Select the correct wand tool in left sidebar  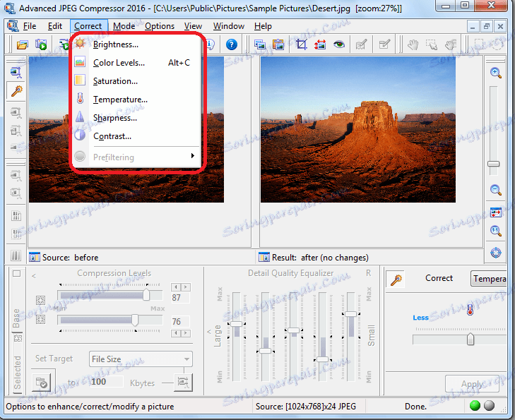coord(15,91)
